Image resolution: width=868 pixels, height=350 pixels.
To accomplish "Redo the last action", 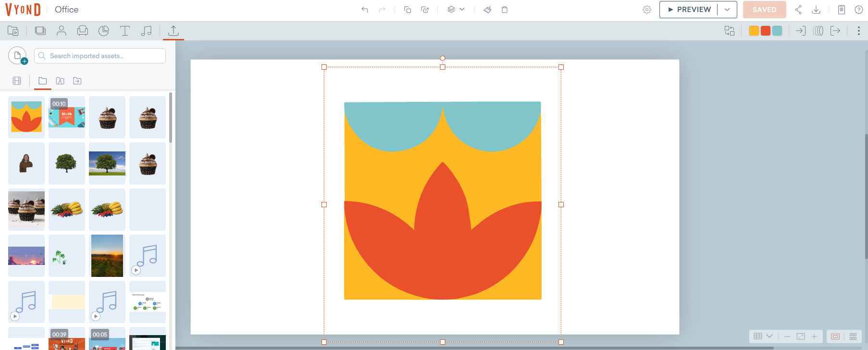I will (x=382, y=10).
